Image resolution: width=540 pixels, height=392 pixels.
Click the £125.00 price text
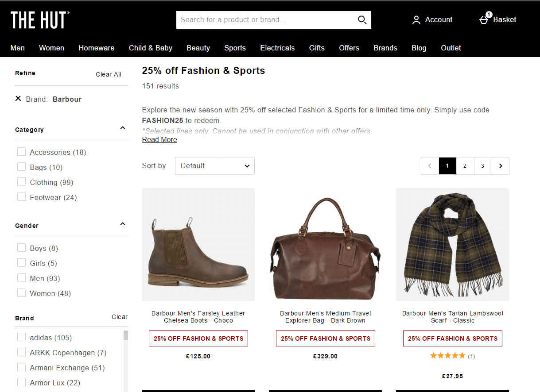click(x=198, y=356)
